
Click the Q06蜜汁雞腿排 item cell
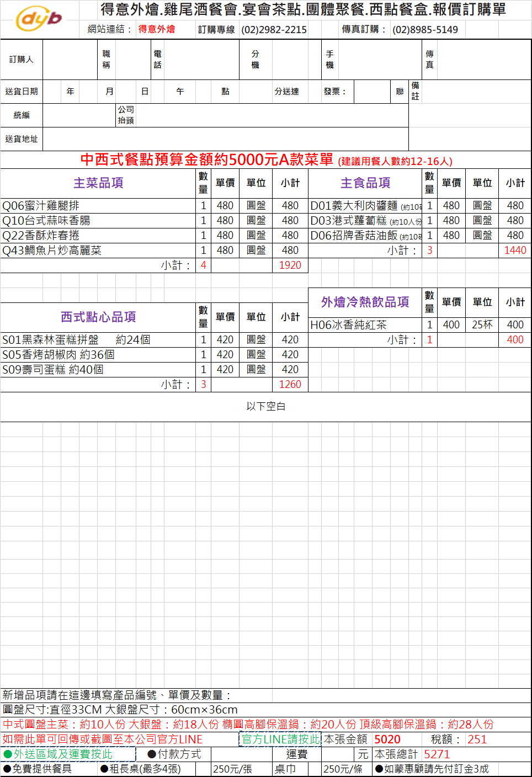(98, 206)
